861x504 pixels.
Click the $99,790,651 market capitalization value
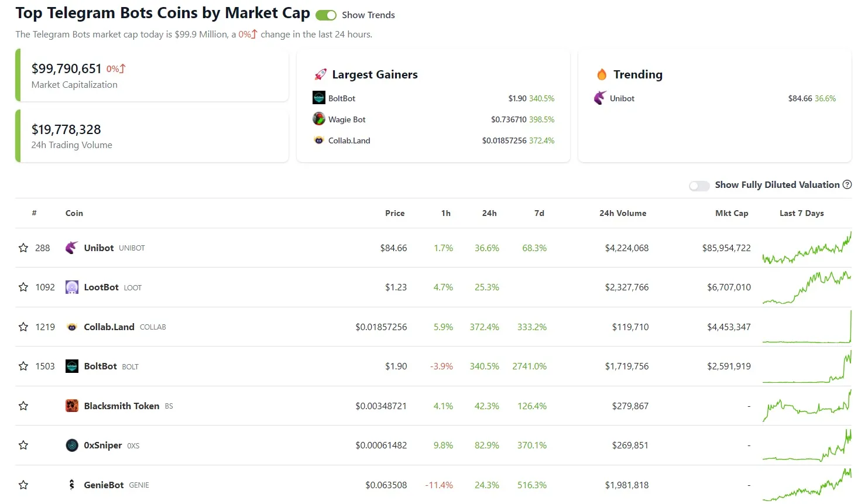[66, 69]
